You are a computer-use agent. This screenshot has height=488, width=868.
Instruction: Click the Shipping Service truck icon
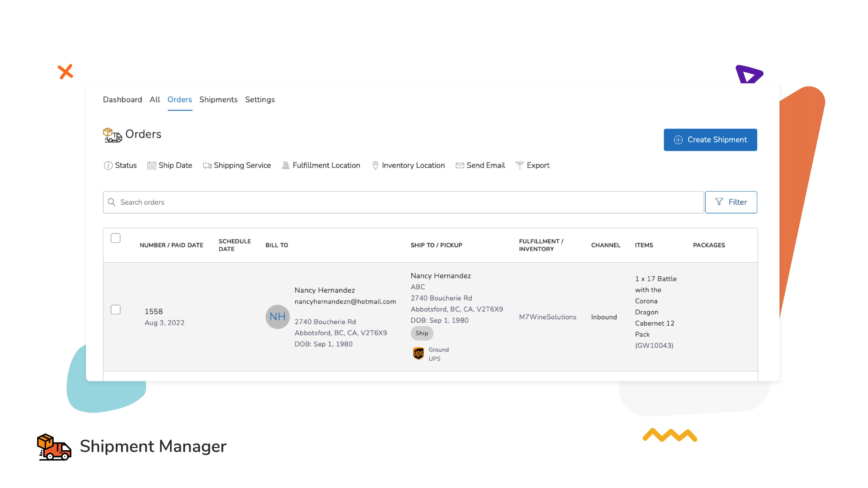tap(207, 166)
